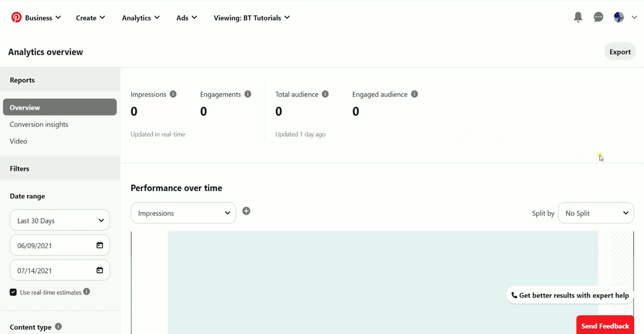Image resolution: width=644 pixels, height=334 pixels.
Task: Click Get better results with expert help
Action: (x=569, y=295)
